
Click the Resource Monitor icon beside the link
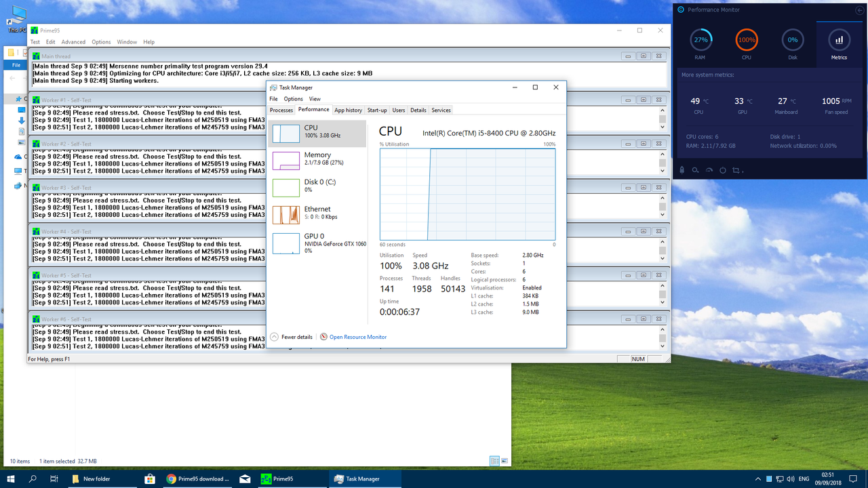[x=323, y=337]
